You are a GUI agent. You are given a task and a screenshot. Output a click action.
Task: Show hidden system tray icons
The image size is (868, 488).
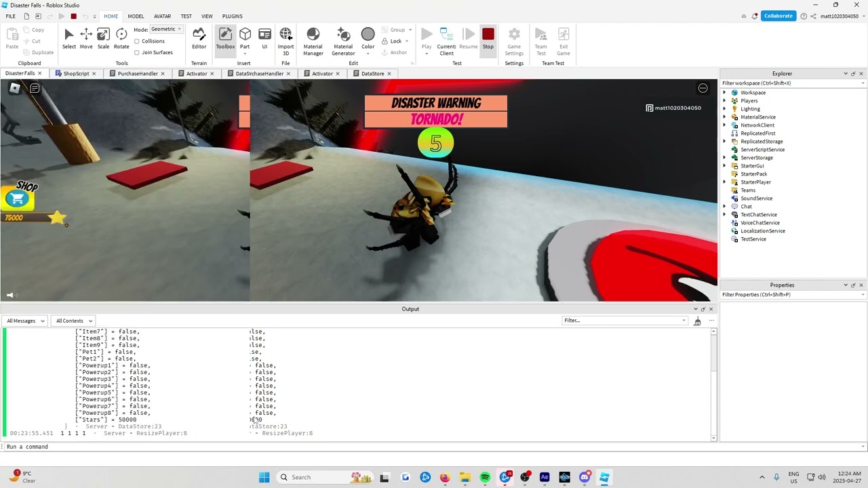pyautogui.click(x=762, y=477)
